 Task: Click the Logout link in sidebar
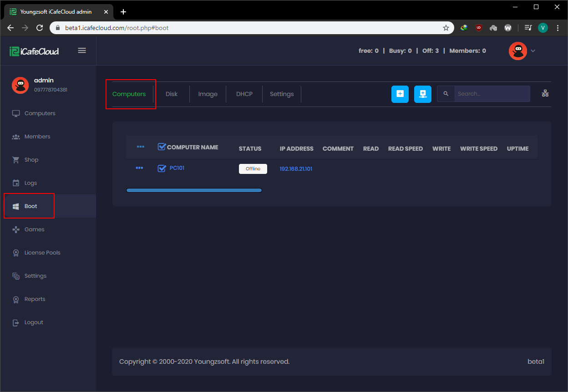point(34,322)
